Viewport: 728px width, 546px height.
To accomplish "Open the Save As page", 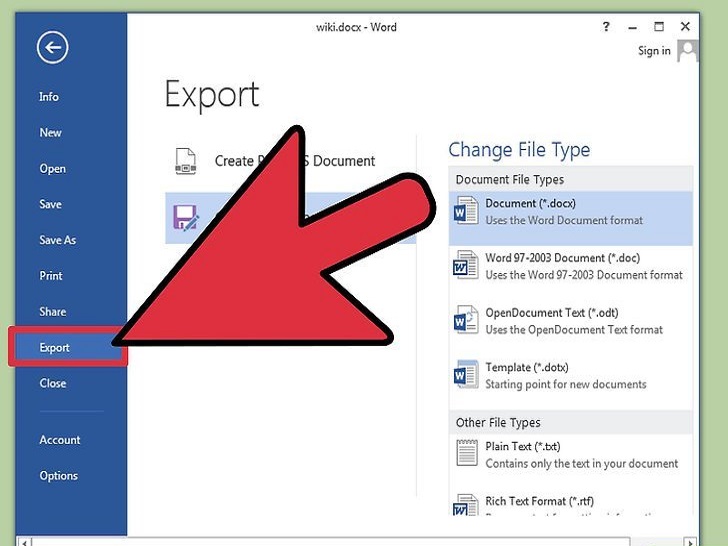I will point(58,240).
